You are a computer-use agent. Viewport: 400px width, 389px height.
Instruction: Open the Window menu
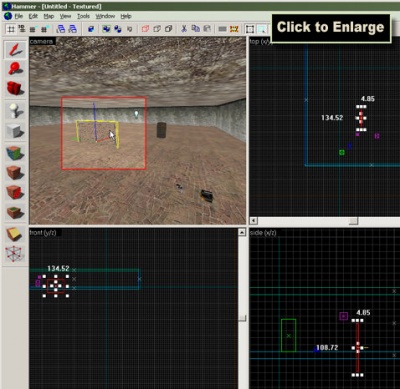tap(105, 16)
